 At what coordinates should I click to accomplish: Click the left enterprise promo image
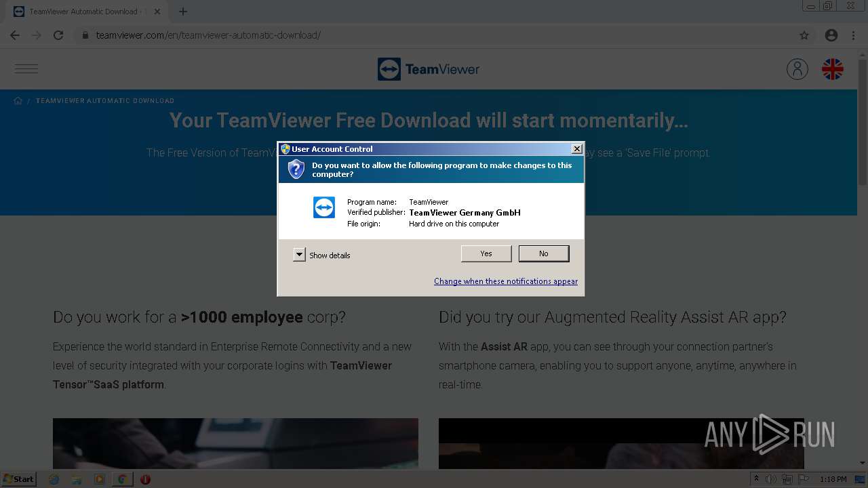click(x=235, y=443)
